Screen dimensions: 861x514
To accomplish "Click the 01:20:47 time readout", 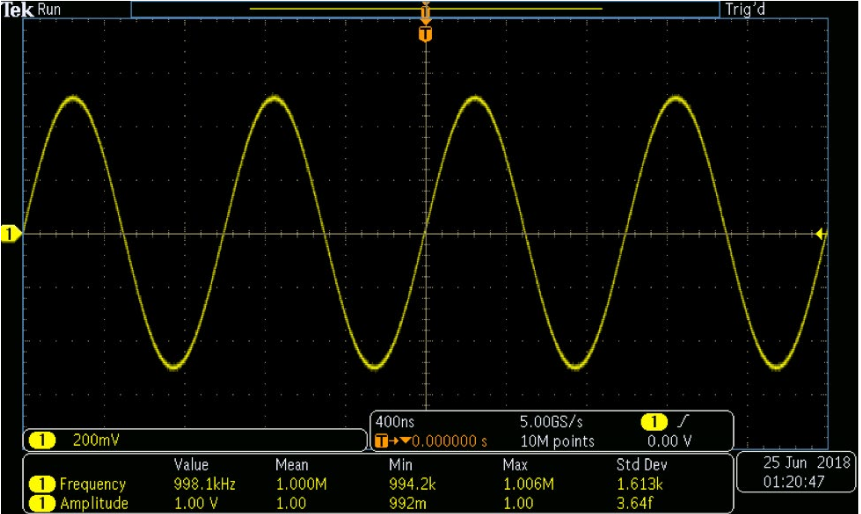I will (x=793, y=482).
